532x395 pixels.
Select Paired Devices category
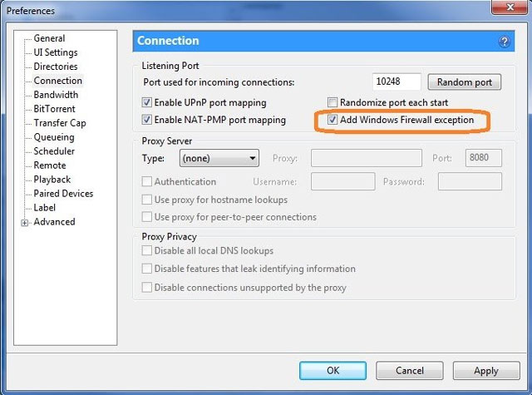click(63, 194)
